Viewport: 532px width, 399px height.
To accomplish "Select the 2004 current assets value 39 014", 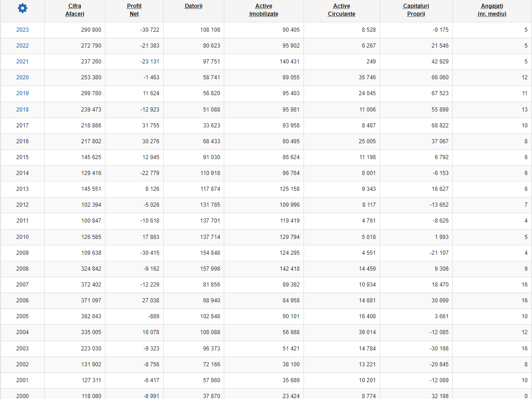I will pos(367,332).
